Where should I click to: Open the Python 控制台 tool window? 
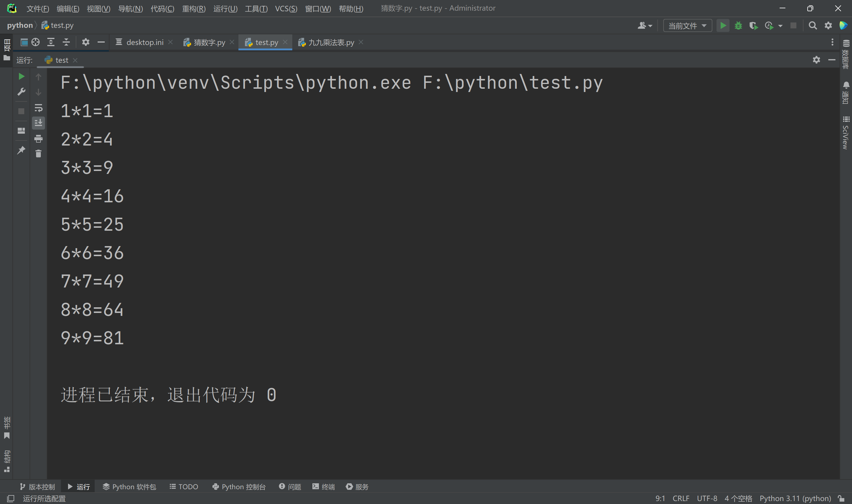coord(239,487)
